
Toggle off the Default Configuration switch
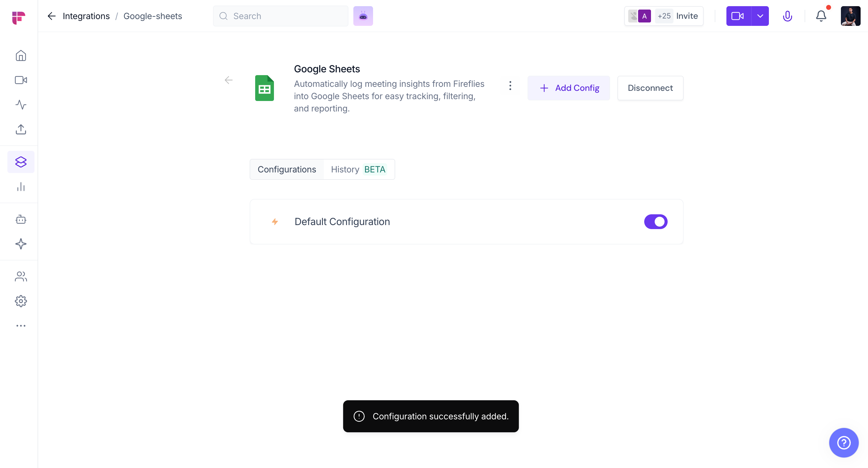pyautogui.click(x=655, y=221)
